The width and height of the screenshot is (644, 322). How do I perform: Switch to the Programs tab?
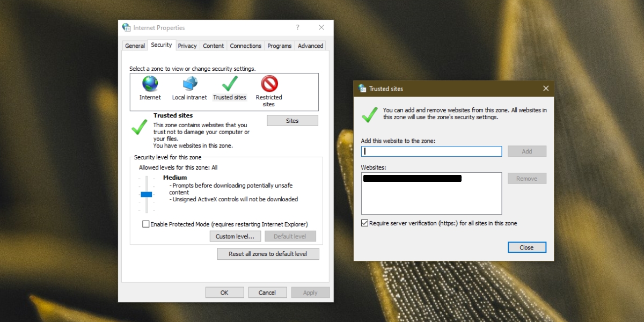[x=280, y=46]
